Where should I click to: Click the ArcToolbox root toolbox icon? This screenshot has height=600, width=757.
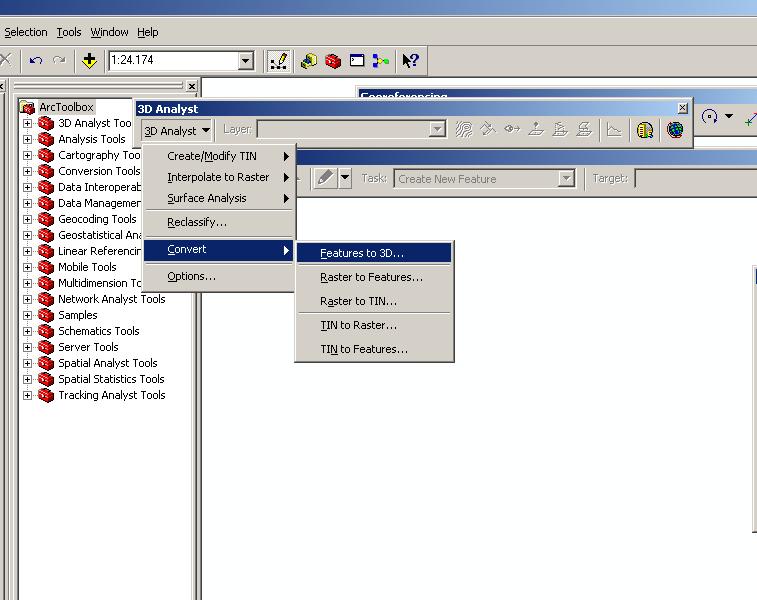click(x=28, y=107)
